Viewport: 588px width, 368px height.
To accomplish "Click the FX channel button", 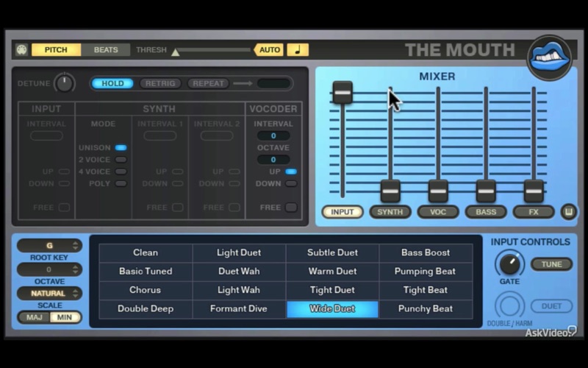I will tap(534, 212).
